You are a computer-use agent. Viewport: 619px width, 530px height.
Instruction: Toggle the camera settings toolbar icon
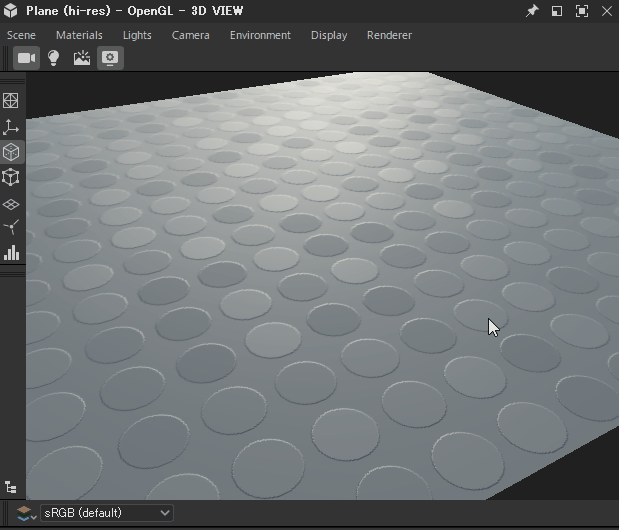(x=26, y=58)
